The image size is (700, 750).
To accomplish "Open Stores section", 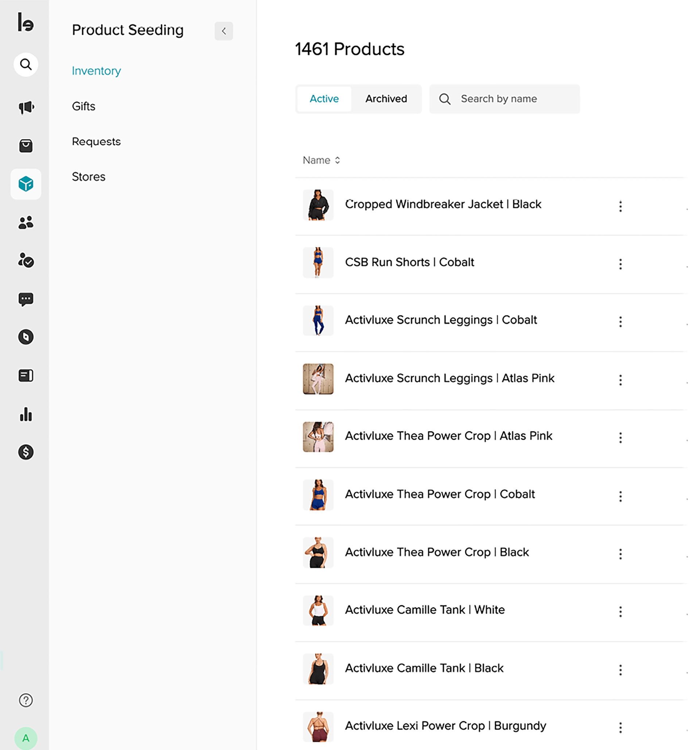I will [x=89, y=176].
